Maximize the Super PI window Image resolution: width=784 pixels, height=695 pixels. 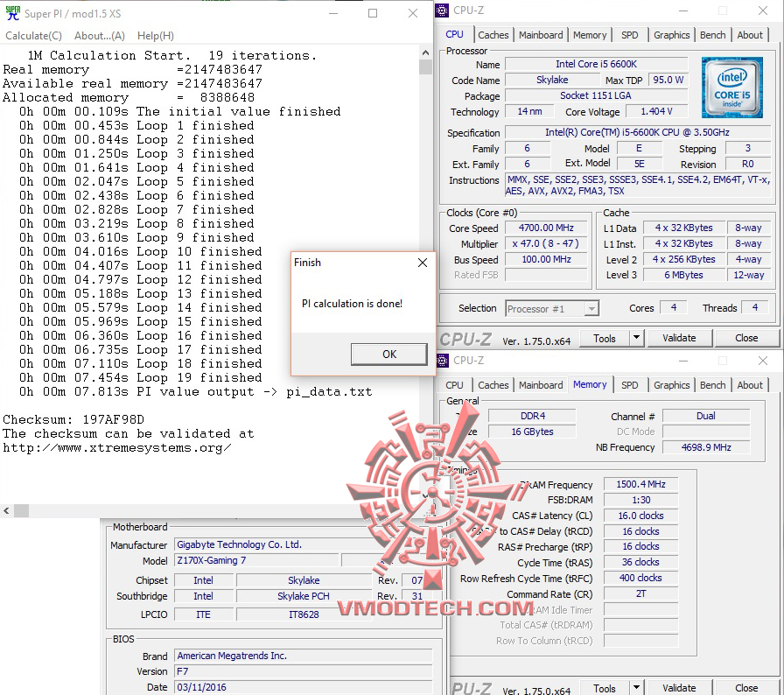[x=373, y=13]
